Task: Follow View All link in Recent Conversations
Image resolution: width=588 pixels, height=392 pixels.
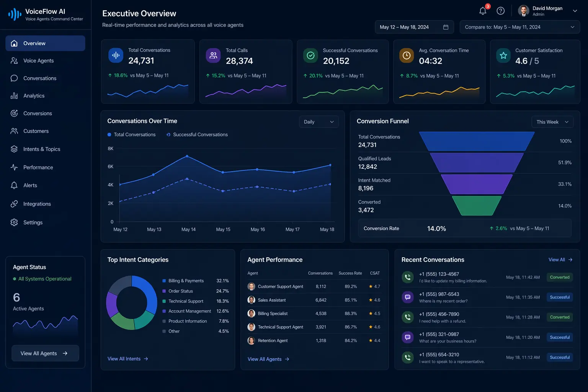Action: 560,260
